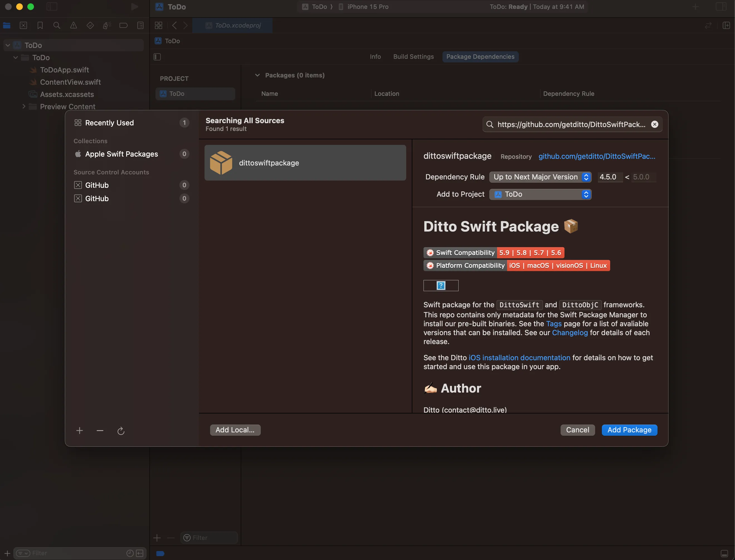
Task: Toggle source control status filter icon
Action: click(x=140, y=553)
